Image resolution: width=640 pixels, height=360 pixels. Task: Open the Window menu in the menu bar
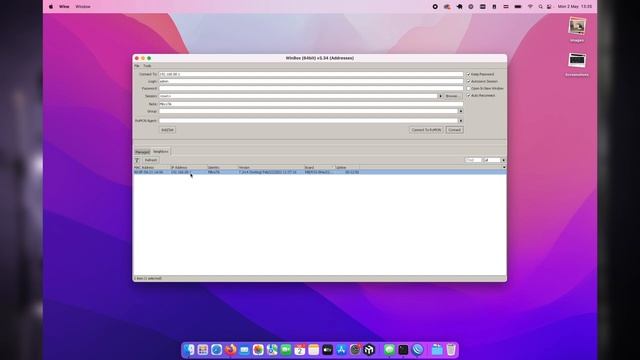coord(83,7)
